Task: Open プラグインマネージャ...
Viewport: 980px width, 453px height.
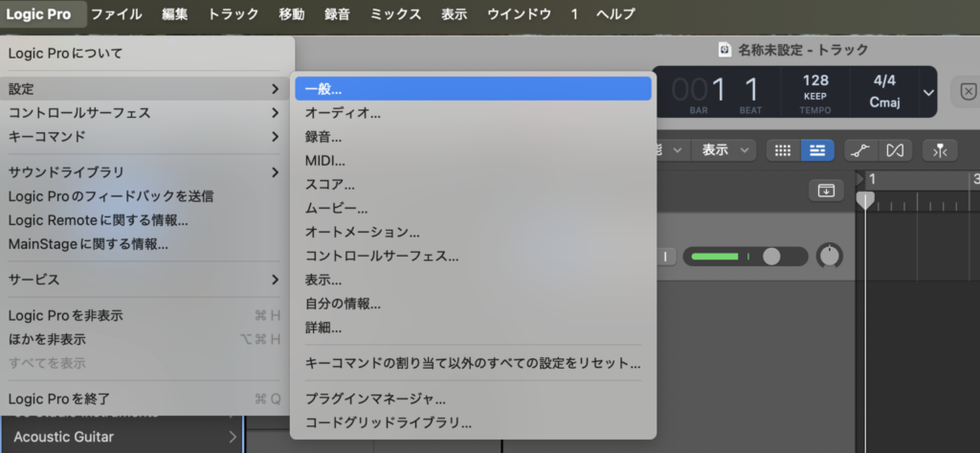Action: pos(473,398)
